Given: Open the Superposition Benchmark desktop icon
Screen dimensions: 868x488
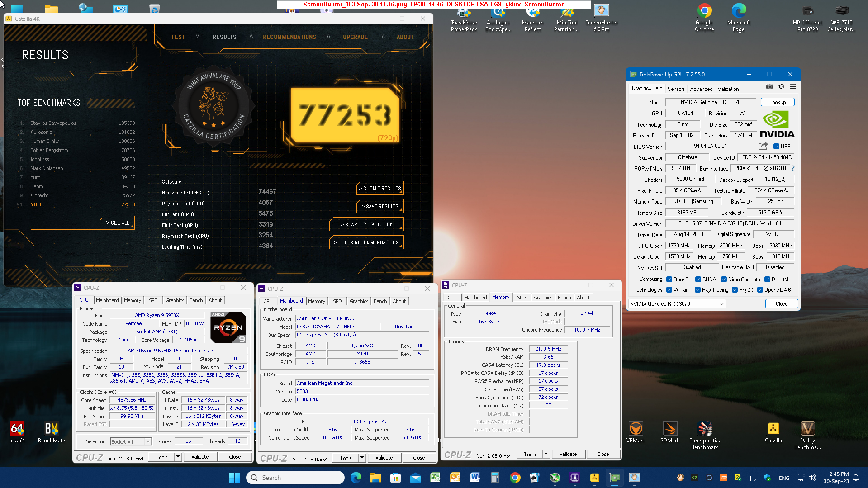Looking at the screenshot, I should 705,435.
